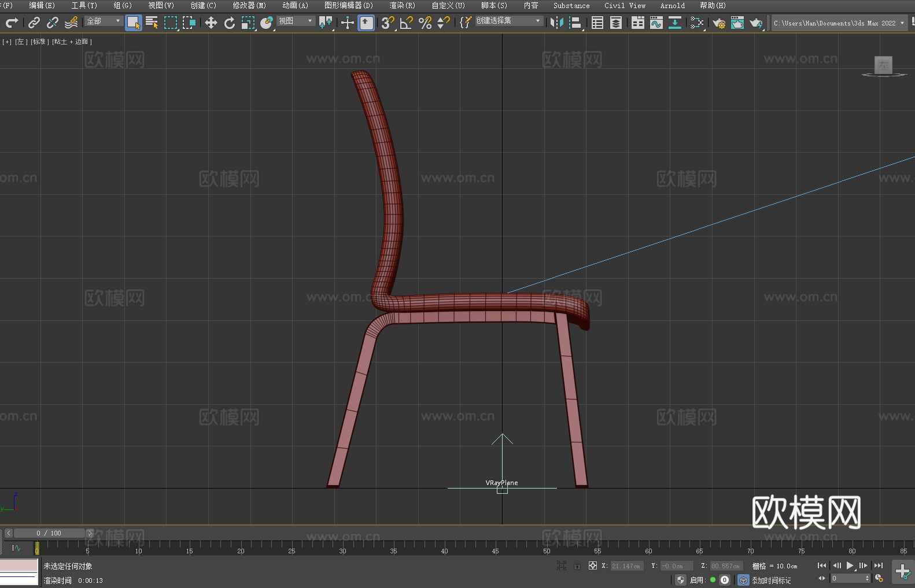This screenshot has width=915, height=588.
Task: Click the [左] viewport view label
Action: [x=21, y=42]
